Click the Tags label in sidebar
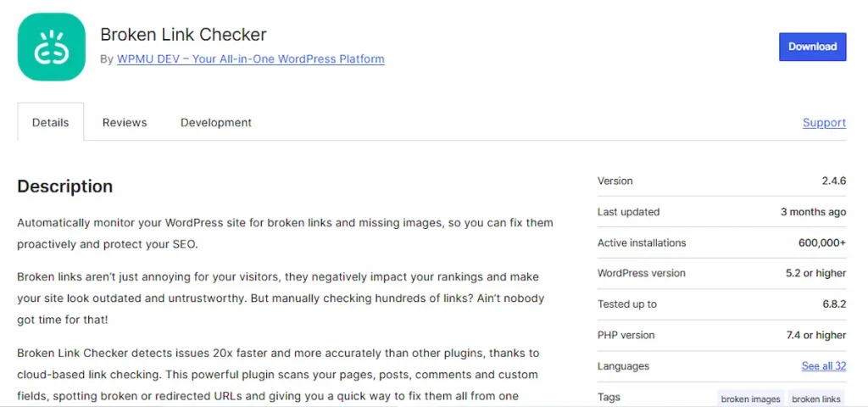The image size is (868, 407). 609,397
